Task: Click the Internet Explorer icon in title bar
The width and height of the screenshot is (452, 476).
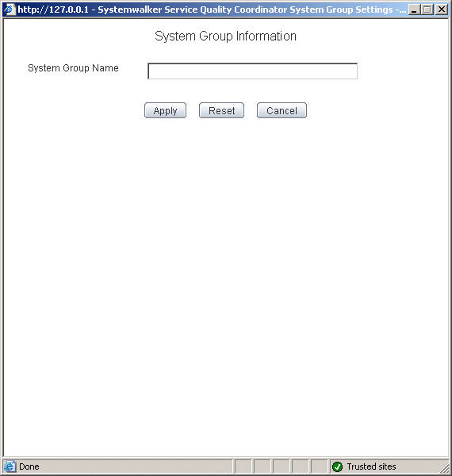Action: 10,10
